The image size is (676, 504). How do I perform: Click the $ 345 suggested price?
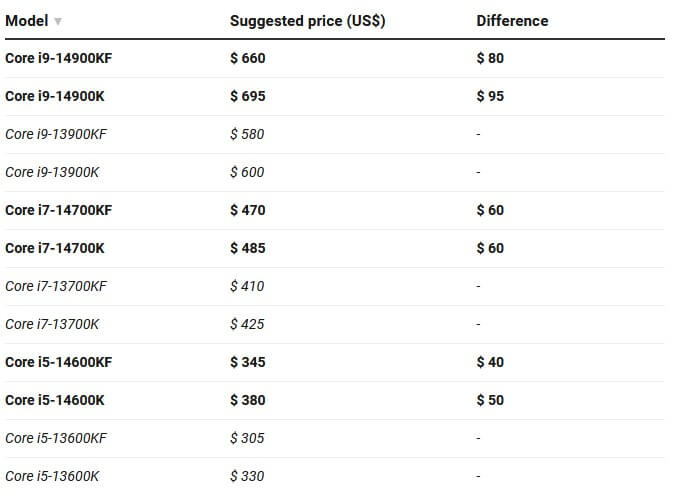[x=248, y=362]
